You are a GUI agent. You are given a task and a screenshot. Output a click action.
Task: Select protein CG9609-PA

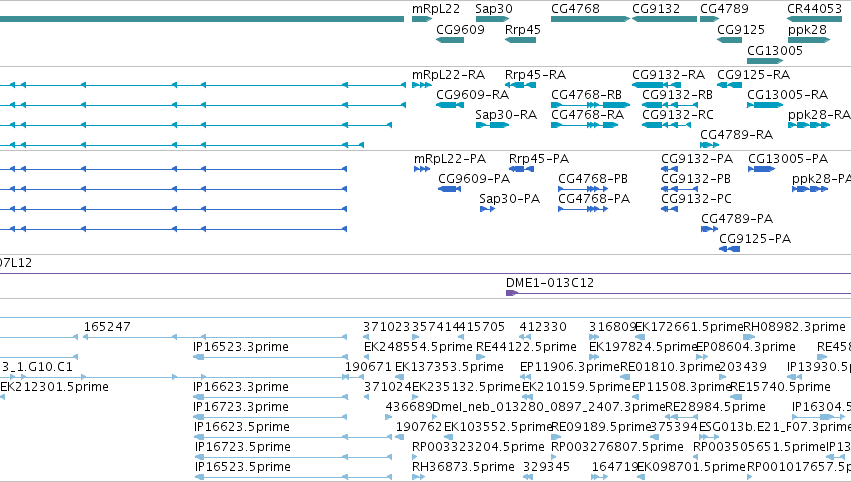(x=474, y=179)
